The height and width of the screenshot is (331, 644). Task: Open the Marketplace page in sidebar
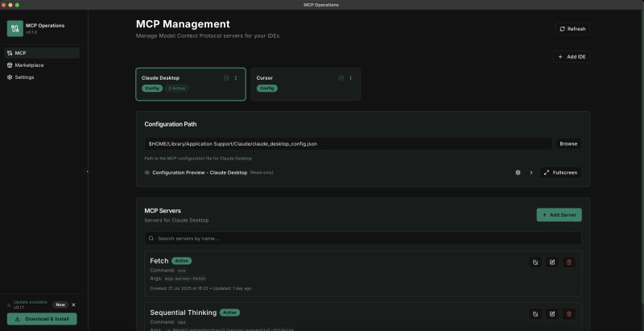(x=29, y=65)
